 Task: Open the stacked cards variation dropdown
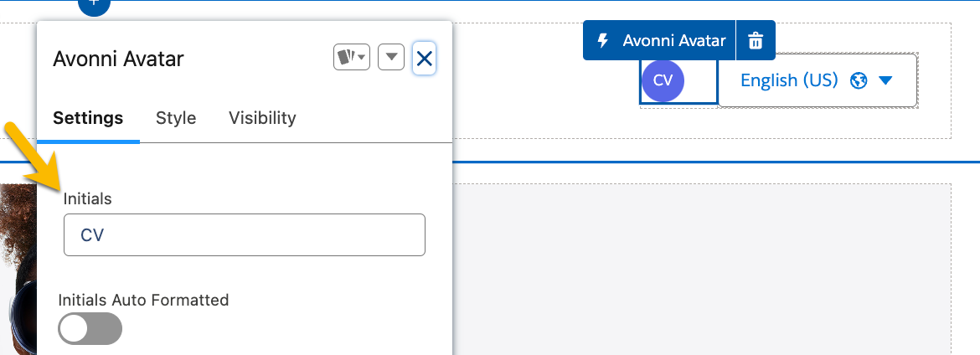point(351,58)
